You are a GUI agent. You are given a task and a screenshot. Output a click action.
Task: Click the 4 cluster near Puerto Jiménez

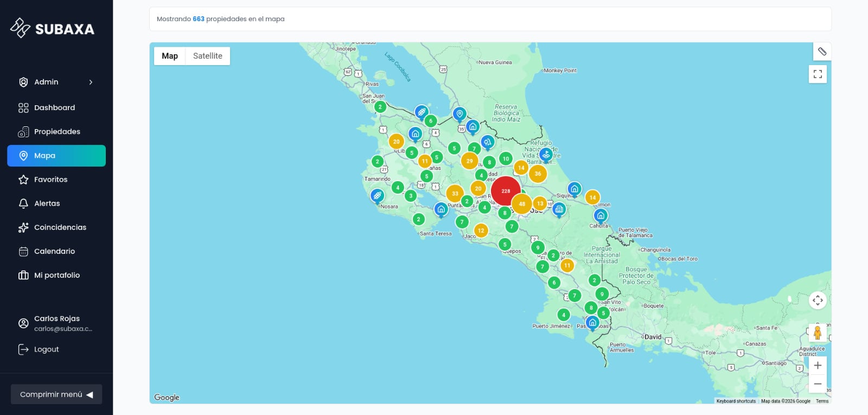tap(564, 315)
